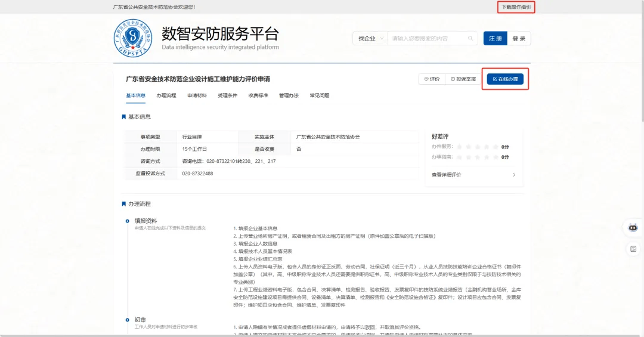Open the form icon below the robot
Viewport: 644px width, 337px height.
[x=633, y=249]
